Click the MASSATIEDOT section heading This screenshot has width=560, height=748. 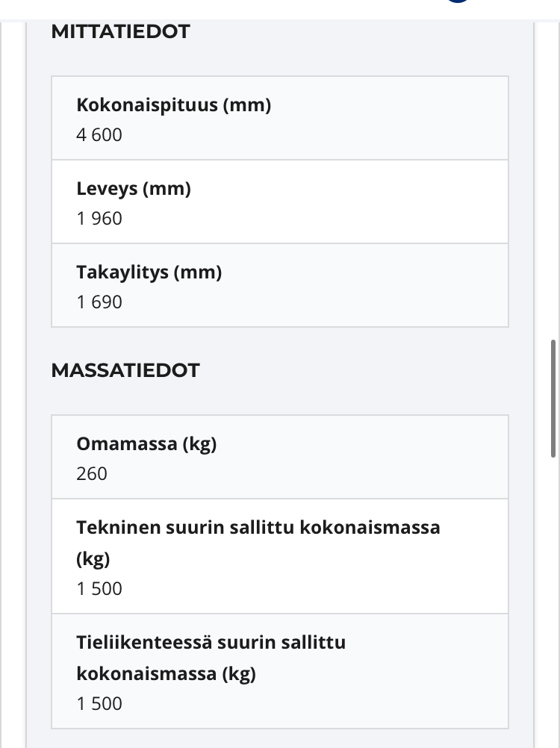[x=125, y=371]
